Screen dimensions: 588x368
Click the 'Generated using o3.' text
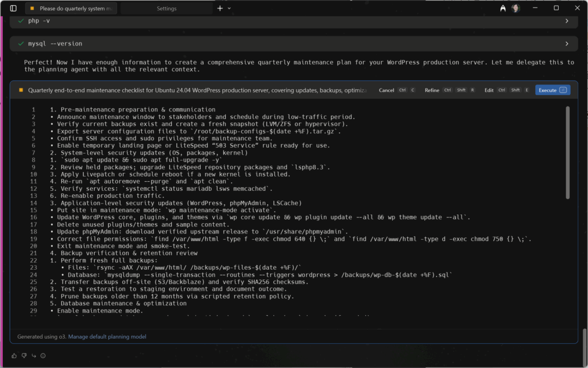[x=41, y=336]
